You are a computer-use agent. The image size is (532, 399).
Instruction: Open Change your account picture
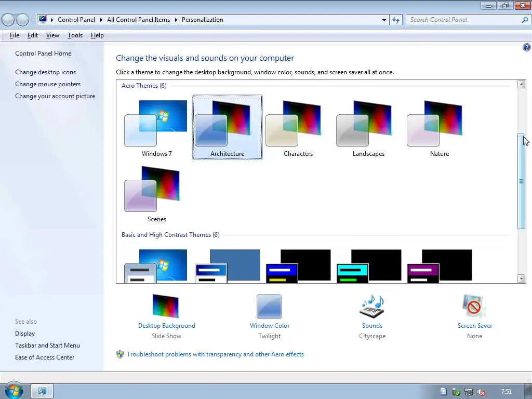[x=55, y=96]
